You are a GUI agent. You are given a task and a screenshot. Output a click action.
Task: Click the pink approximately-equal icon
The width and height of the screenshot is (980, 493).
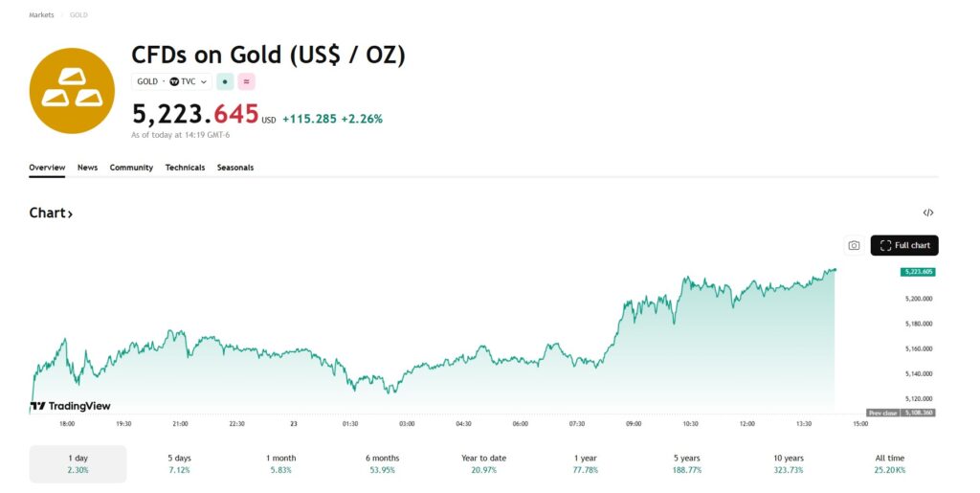coord(246,81)
